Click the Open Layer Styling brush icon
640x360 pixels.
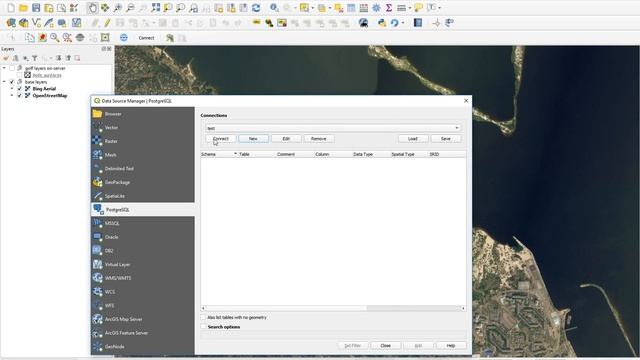coord(6,58)
